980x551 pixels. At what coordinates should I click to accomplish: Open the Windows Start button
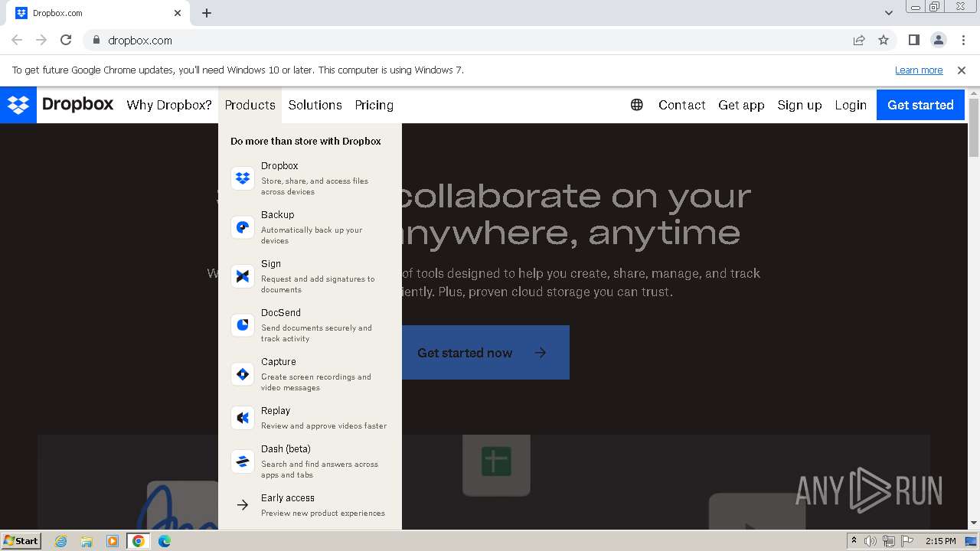[x=21, y=540]
